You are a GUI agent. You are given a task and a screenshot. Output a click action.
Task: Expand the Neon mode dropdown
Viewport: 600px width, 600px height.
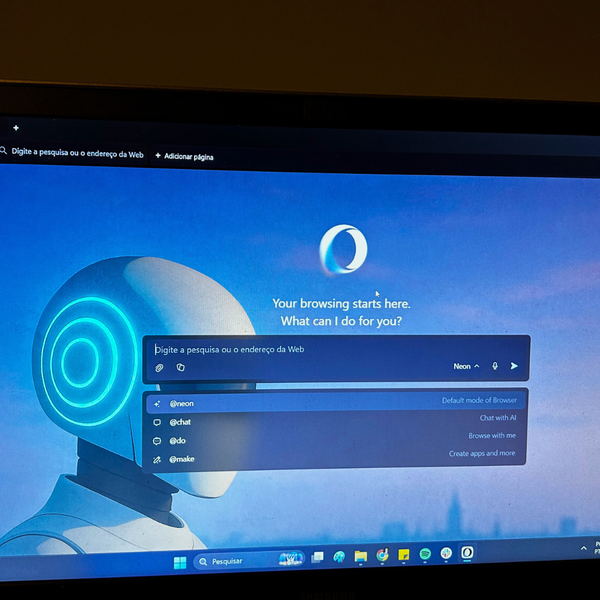[466, 366]
